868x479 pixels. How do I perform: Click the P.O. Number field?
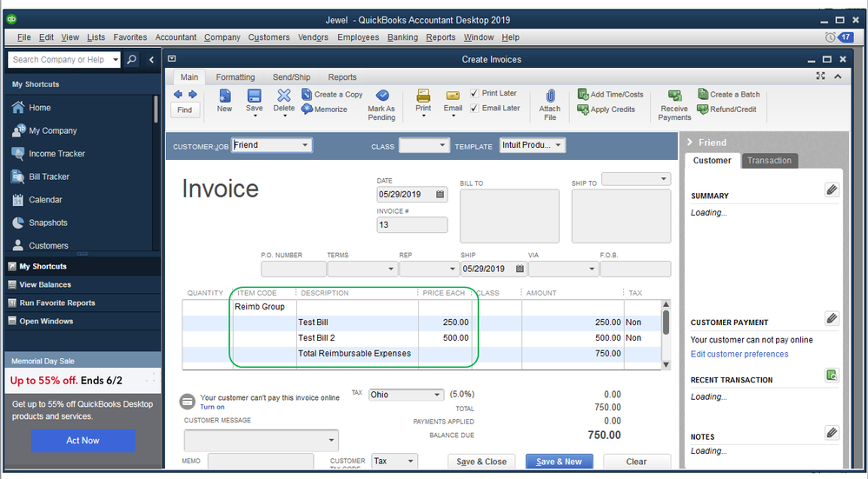[x=294, y=269]
